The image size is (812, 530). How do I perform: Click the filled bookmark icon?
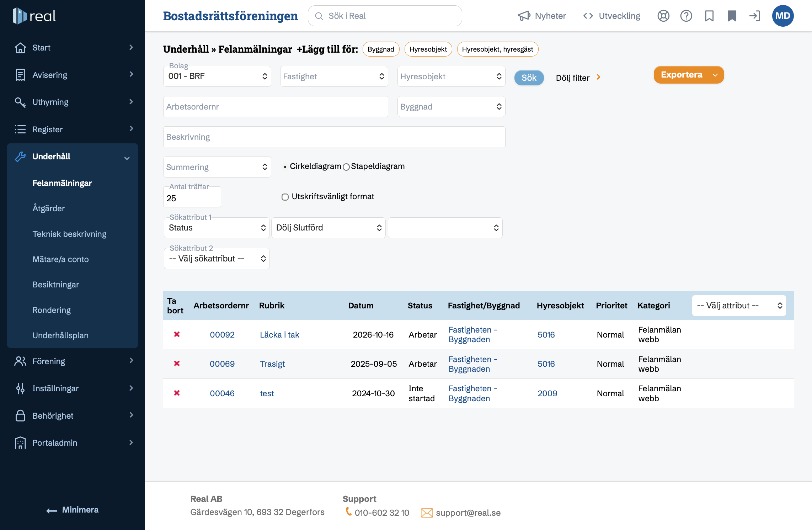pos(732,16)
